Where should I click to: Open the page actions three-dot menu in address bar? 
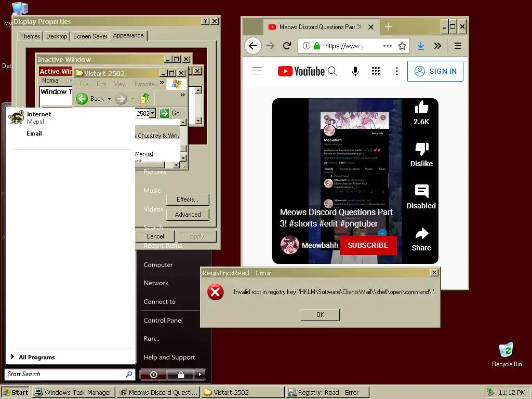pyautogui.click(x=388, y=46)
